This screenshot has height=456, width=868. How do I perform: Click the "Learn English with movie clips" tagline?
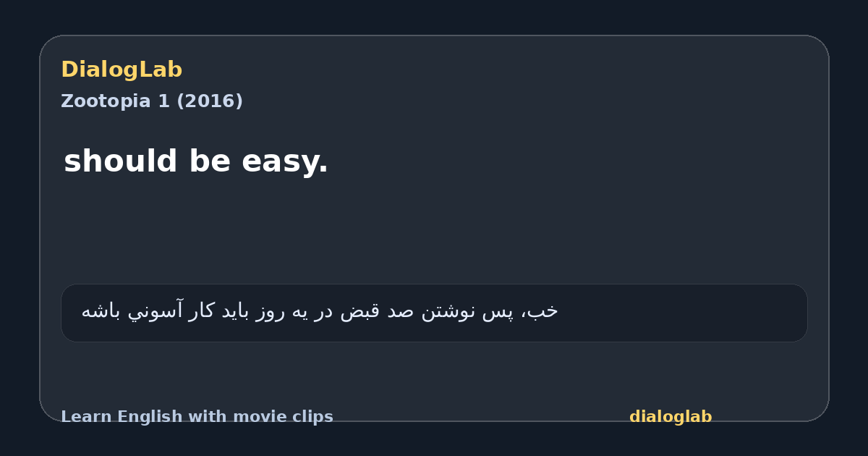coord(197,417)
